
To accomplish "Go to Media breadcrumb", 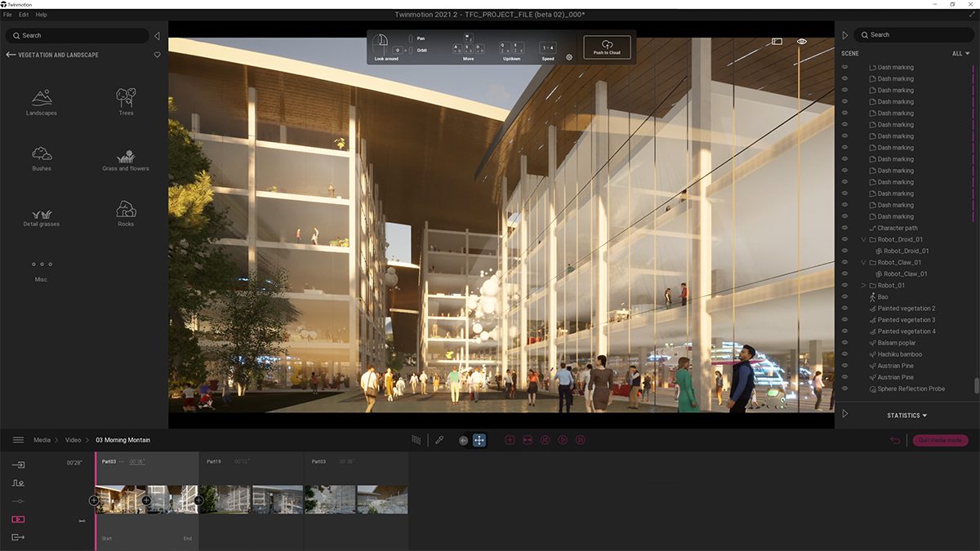I will (42, 440).
